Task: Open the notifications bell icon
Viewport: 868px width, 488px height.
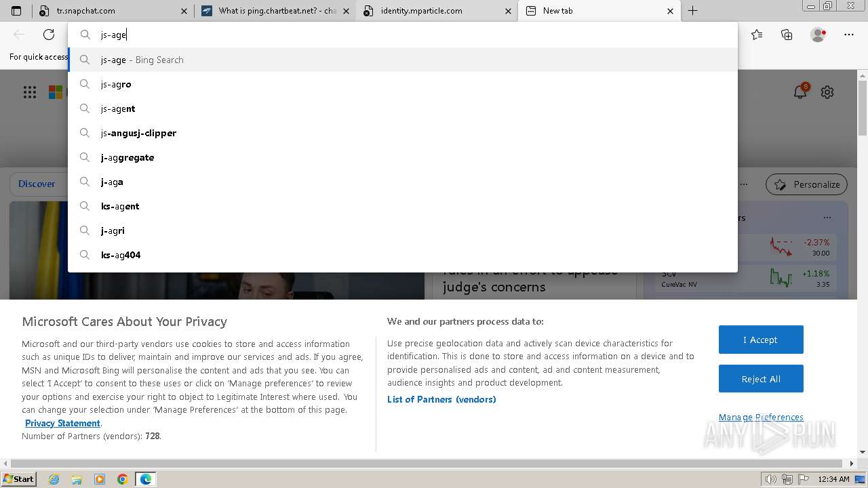Action: coord(800,91)
